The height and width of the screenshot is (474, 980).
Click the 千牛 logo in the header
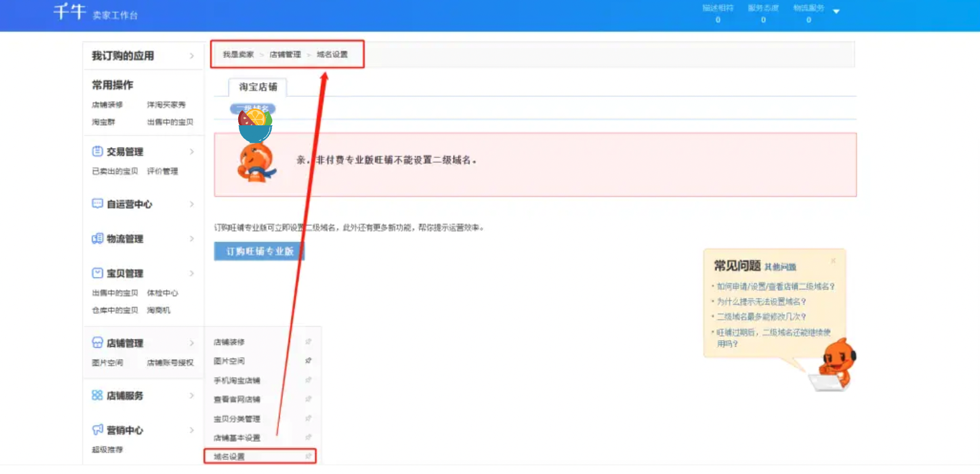click(x=69, y=12)
